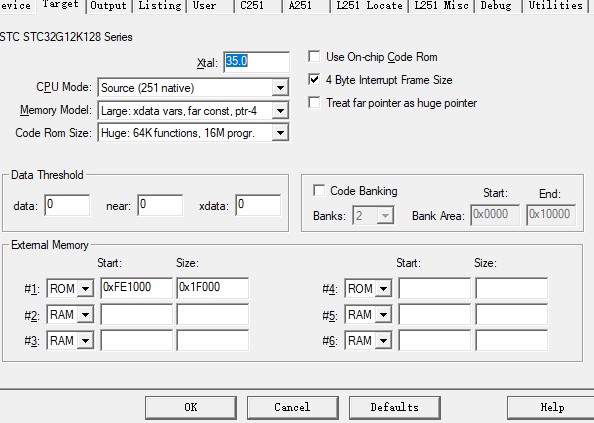Click the #1 Size field 0x1F000
Image resolution: width=594 pixels, height=423 pixels.
pyautogui.click(x=213, y=288)
